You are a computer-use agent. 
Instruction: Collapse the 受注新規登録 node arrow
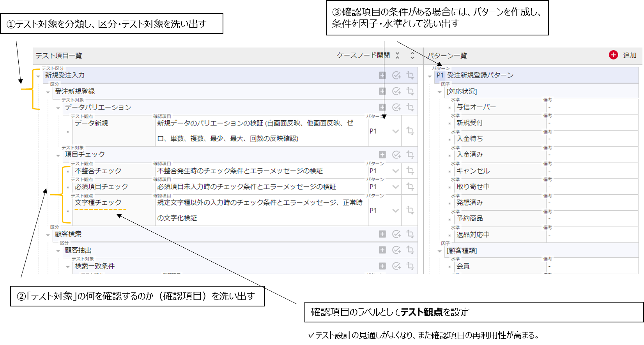tap(48, 92)
